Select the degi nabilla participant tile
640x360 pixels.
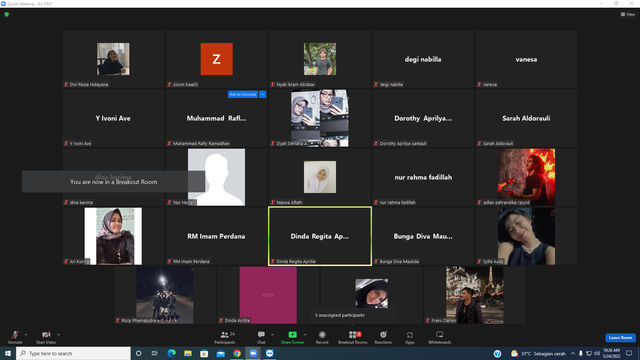click(x=423, y=59)
